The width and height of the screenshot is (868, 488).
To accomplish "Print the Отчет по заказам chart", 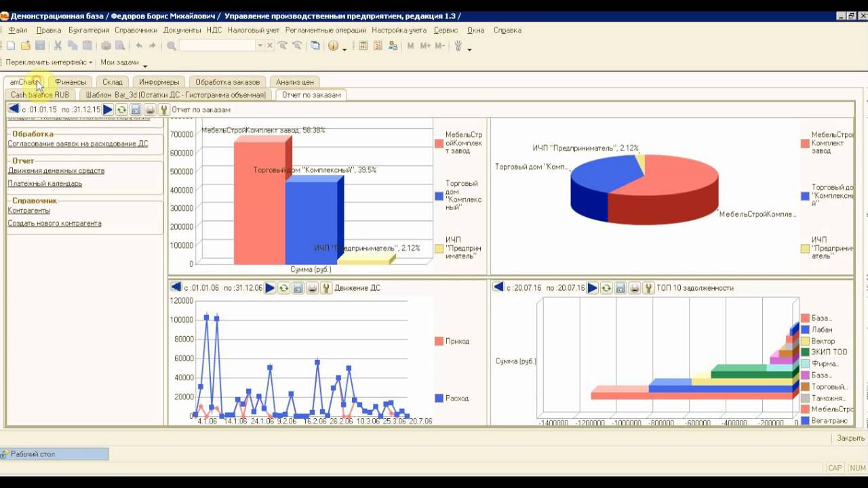I will click(150, 109).
